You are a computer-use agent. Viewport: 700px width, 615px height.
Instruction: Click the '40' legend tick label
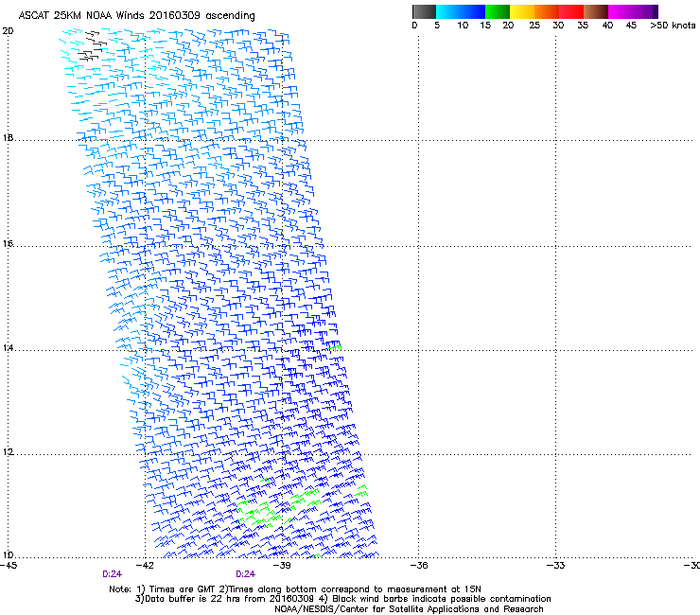(x=607, y=26)
